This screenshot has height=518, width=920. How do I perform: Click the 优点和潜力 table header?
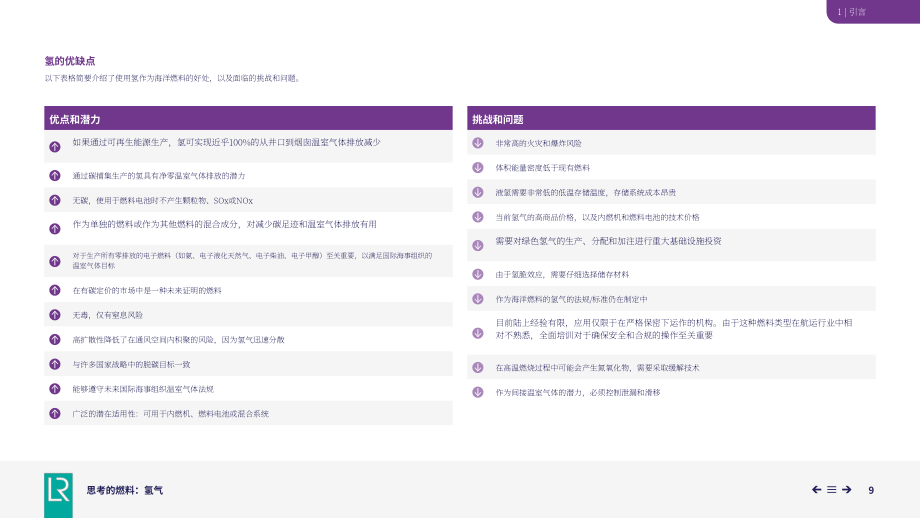248,119
